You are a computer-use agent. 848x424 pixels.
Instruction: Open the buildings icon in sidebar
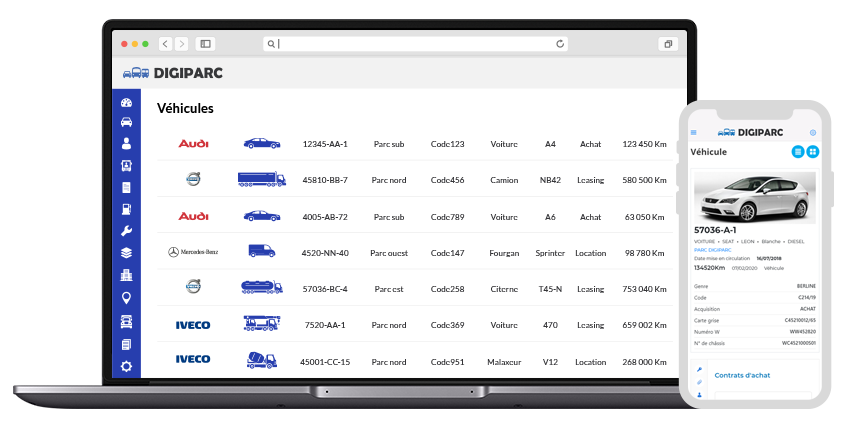coord(126,275)
